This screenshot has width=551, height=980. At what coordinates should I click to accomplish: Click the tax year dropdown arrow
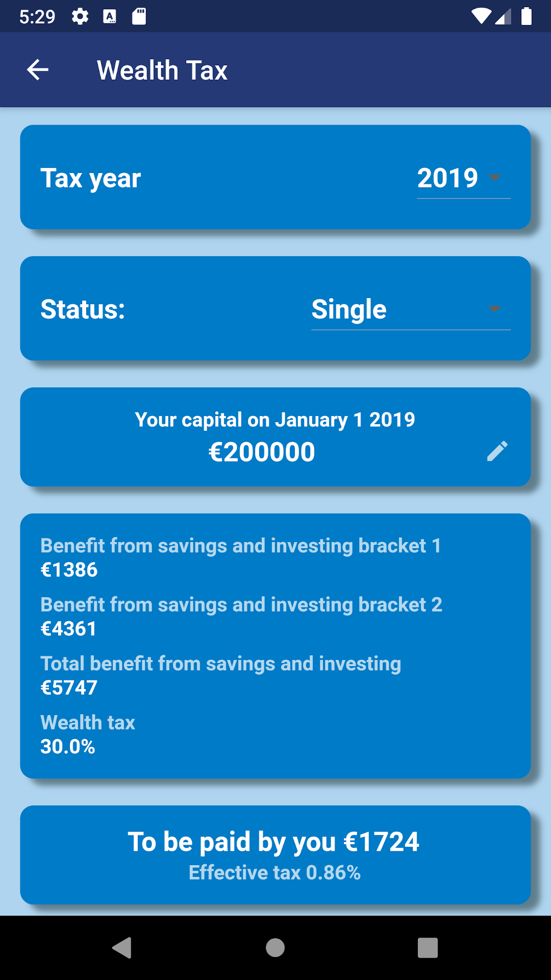[494, 178]
